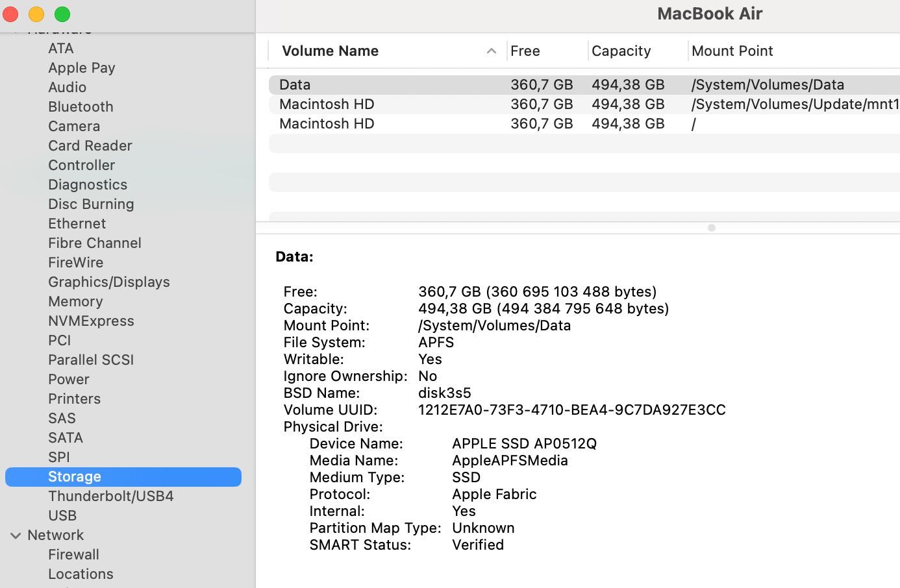900x588 pixels.
Task: Sort volumes by the Capacity column
Action: coord(621,51)
